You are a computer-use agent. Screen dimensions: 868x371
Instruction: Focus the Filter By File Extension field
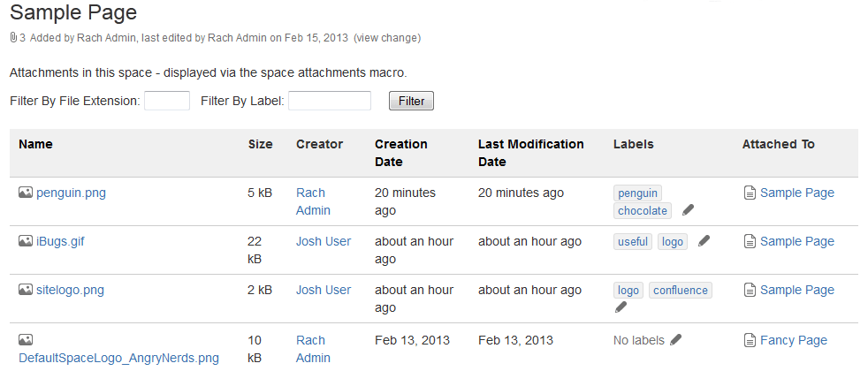(167, 102)
